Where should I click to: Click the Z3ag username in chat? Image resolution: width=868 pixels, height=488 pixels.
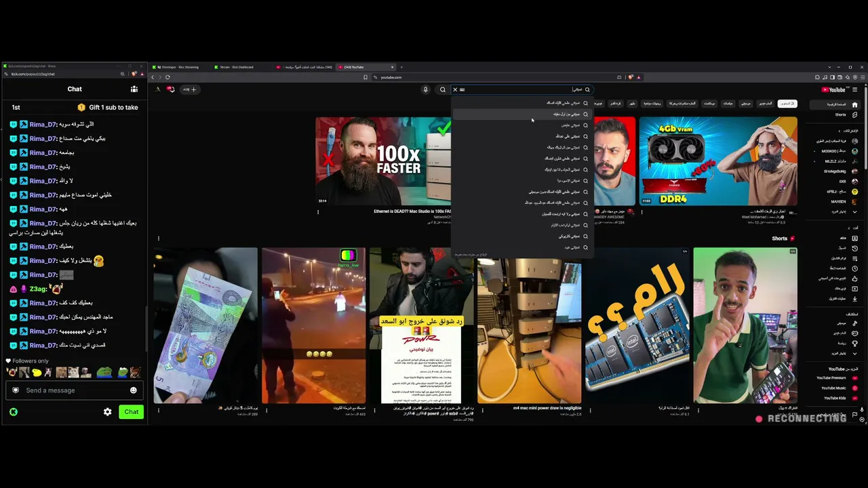[38, 289]
